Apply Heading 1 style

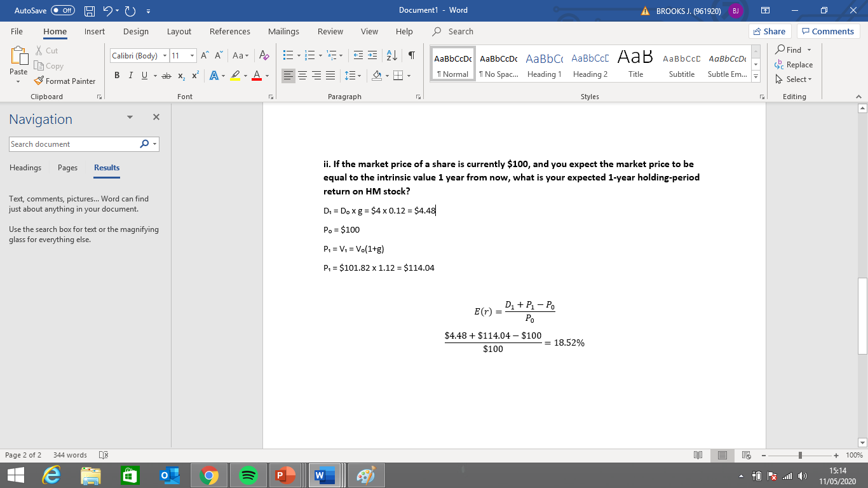click(544, 64)
